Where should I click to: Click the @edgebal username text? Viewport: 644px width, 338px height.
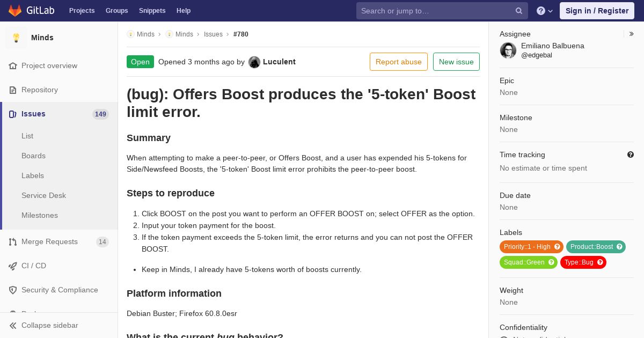point(537,55)
